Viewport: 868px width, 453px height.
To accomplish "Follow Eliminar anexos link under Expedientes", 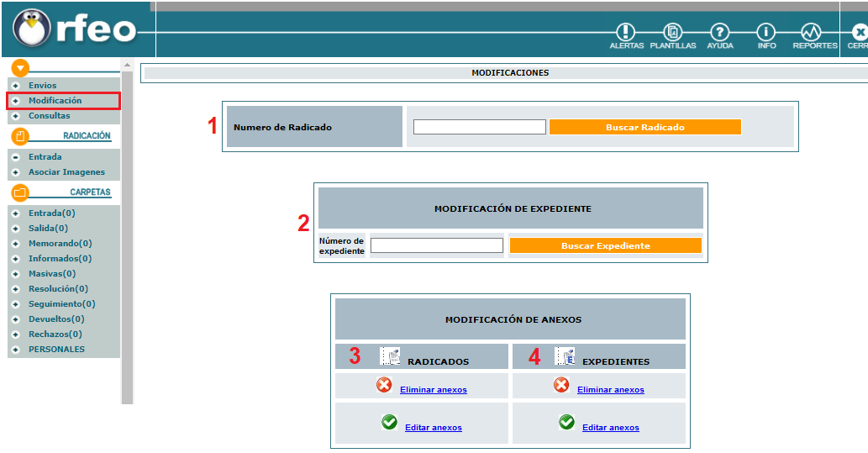I will tap(610, 390).
